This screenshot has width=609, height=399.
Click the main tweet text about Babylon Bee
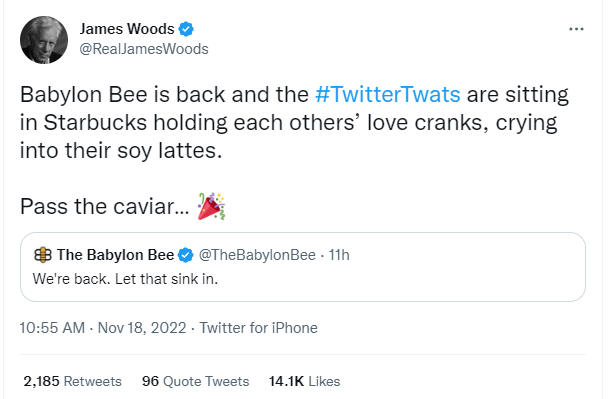pos(294,123)
